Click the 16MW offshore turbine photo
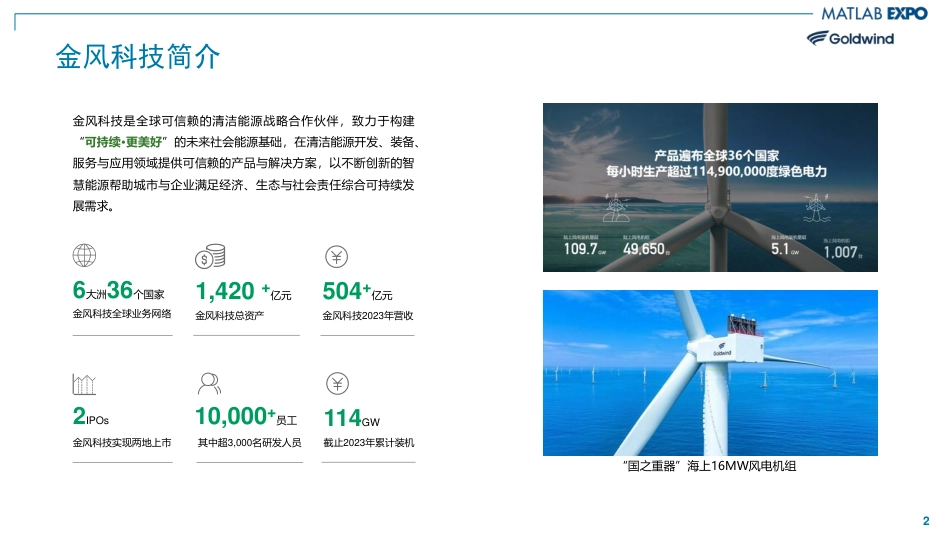The image size is (950, 535). click(x=710, y=373)
